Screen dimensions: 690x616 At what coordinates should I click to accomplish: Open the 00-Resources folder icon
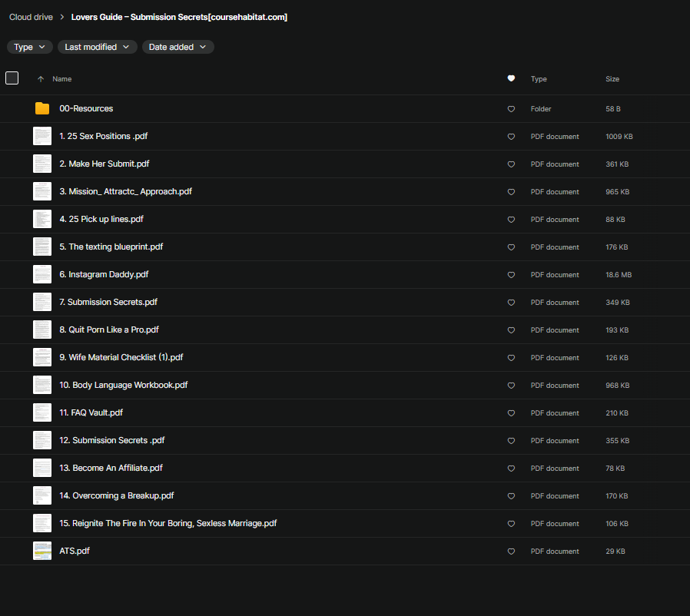pos(42,109)
